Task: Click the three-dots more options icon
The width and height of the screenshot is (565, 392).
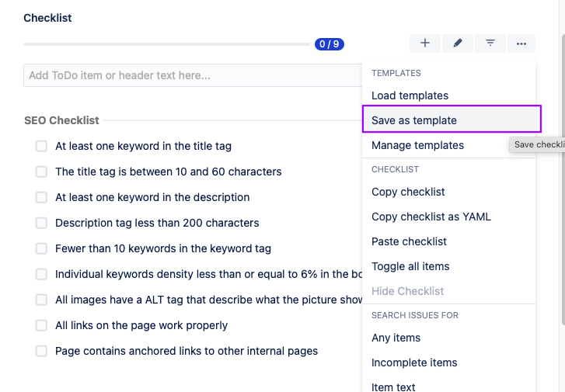Action: click(521, 43)
